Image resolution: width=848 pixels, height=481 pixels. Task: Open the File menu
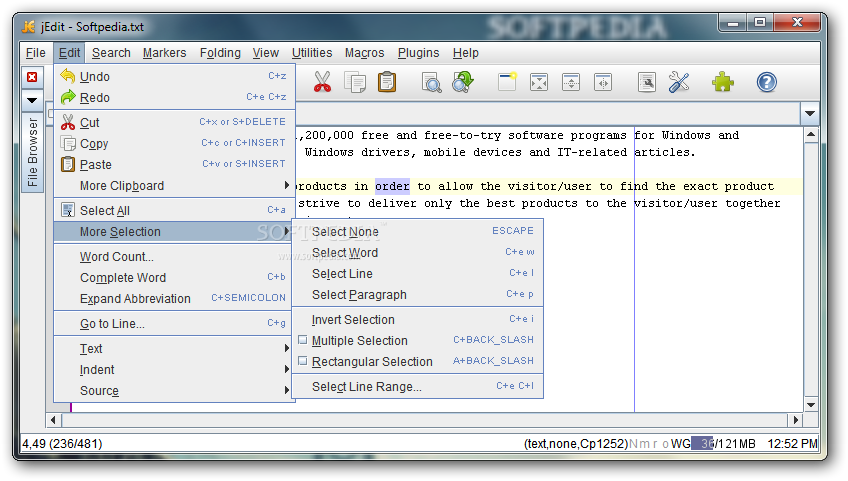[36, 53]
